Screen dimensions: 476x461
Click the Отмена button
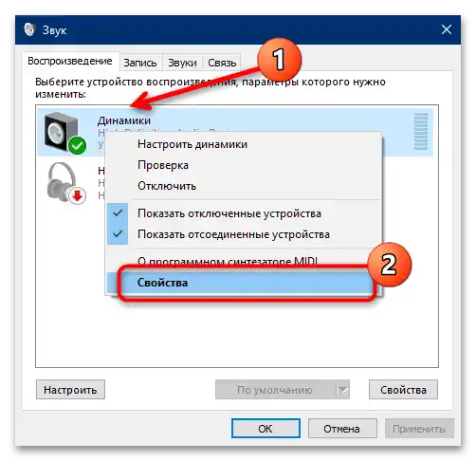(342, 429)
